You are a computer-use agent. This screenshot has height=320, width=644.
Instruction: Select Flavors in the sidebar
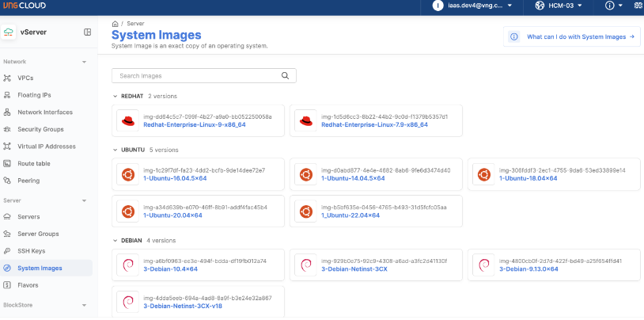(28, 285)
